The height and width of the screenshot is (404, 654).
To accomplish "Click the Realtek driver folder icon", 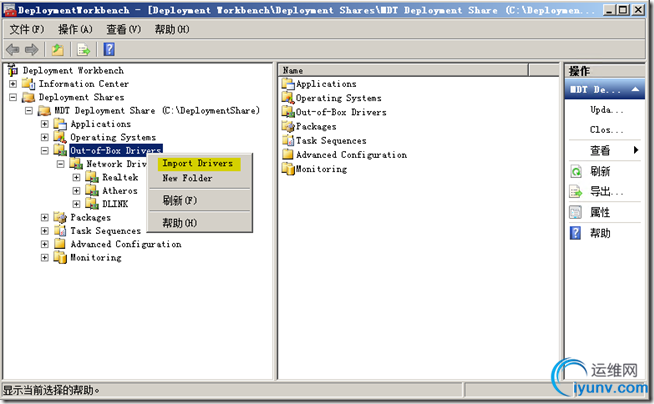I will [92, 177].
